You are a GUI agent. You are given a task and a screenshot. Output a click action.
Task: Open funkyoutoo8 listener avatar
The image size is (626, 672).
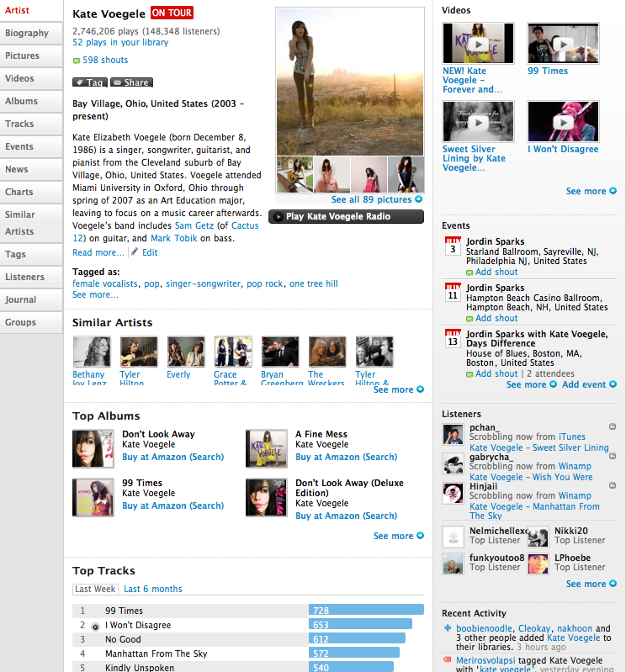453,564
